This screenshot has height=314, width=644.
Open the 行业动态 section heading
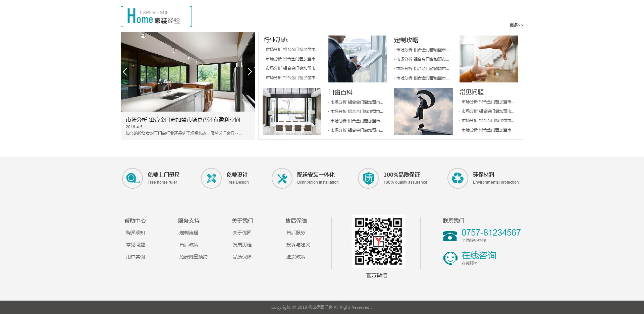click(x=276, y=40)
